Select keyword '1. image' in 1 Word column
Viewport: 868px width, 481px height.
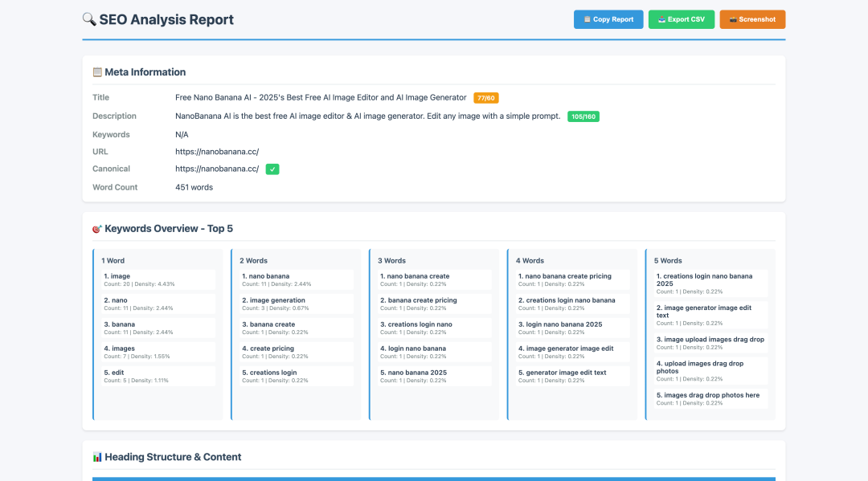pyautogui.click(x=158, y=279)
